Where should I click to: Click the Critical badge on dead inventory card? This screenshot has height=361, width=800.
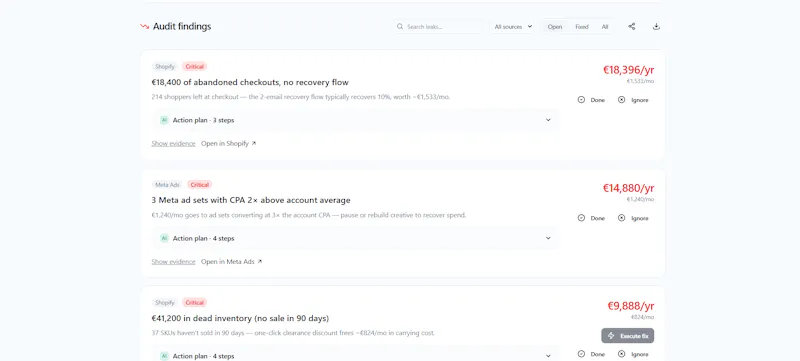(x=194, y=302)
